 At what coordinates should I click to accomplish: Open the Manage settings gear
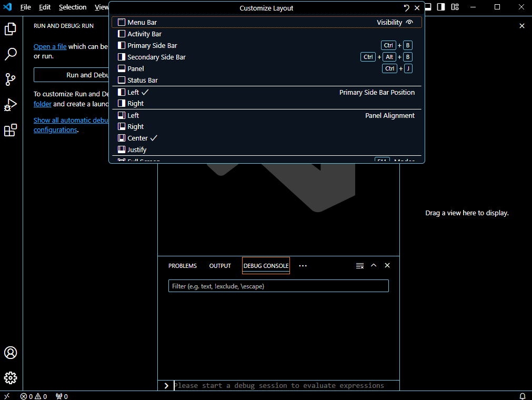(11, 377)
